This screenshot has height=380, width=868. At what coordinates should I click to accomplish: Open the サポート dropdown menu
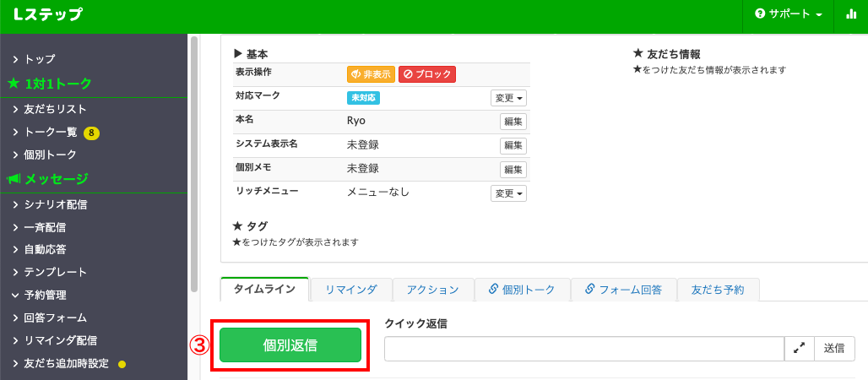[x=789, y=15]
